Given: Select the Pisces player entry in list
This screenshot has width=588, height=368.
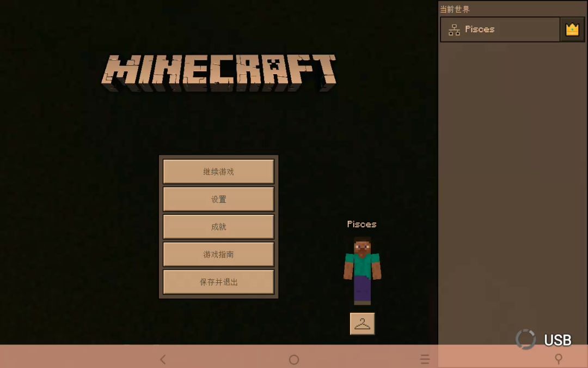Looking at the screenshot, I should (500, 29).
